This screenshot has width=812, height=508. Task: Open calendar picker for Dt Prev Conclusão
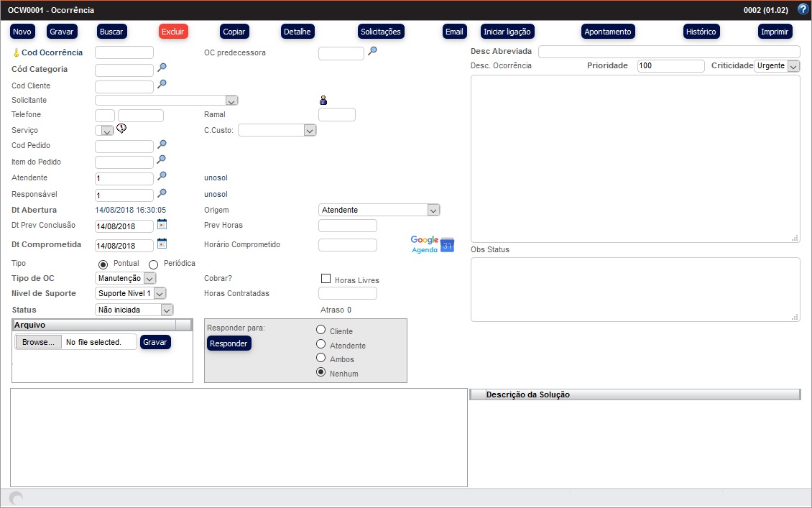(162, 224)
